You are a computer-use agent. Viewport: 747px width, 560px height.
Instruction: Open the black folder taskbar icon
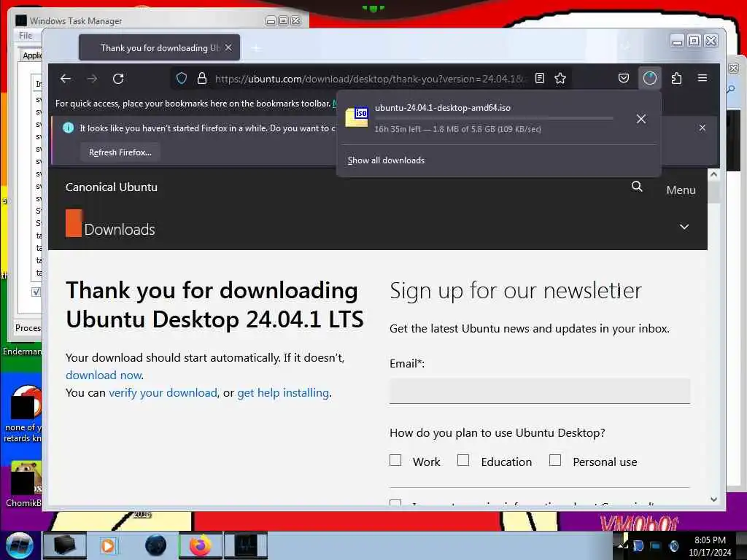[64, 545]
